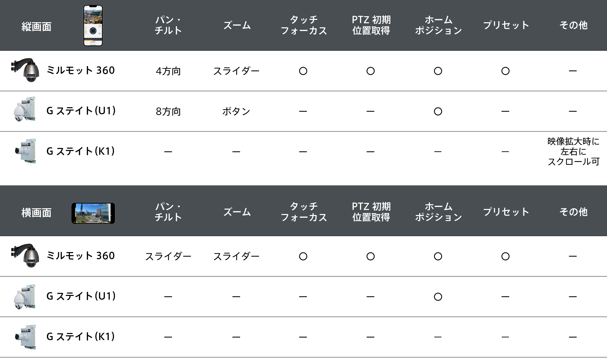The image size is (607, 364).
Task: Click the 4方向 pan-tilt cell
Action: (x=168, y=71)
